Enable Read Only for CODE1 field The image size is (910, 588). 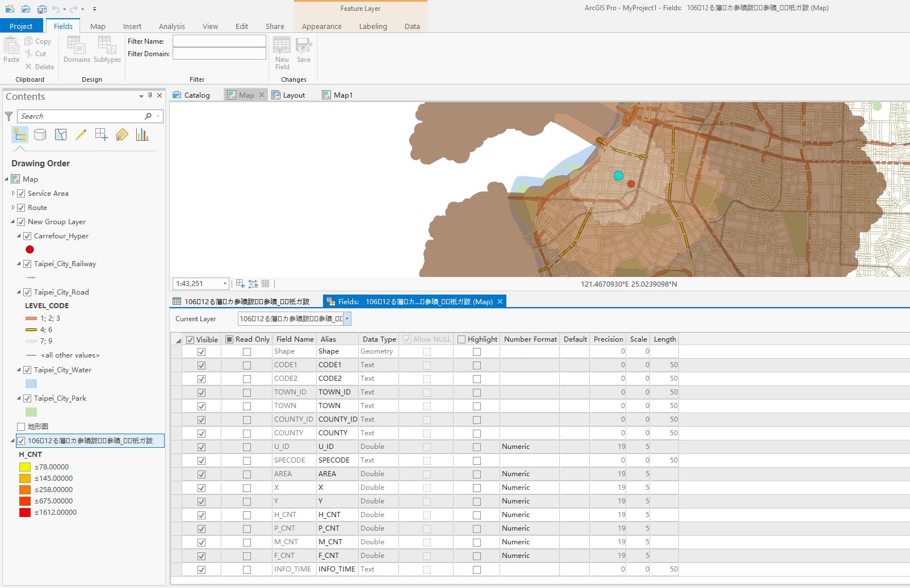tap(246, 365)
